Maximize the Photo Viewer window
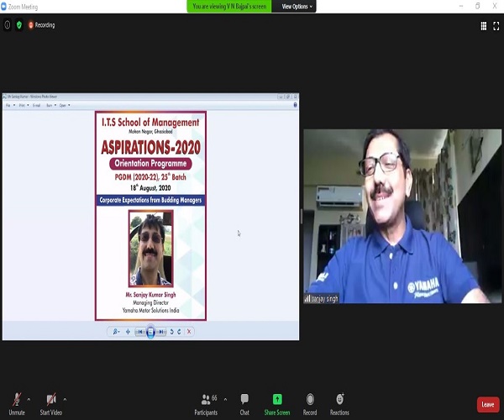Viewport: 504px width, 420px height. pyautogui.click(x=288, y=97)
